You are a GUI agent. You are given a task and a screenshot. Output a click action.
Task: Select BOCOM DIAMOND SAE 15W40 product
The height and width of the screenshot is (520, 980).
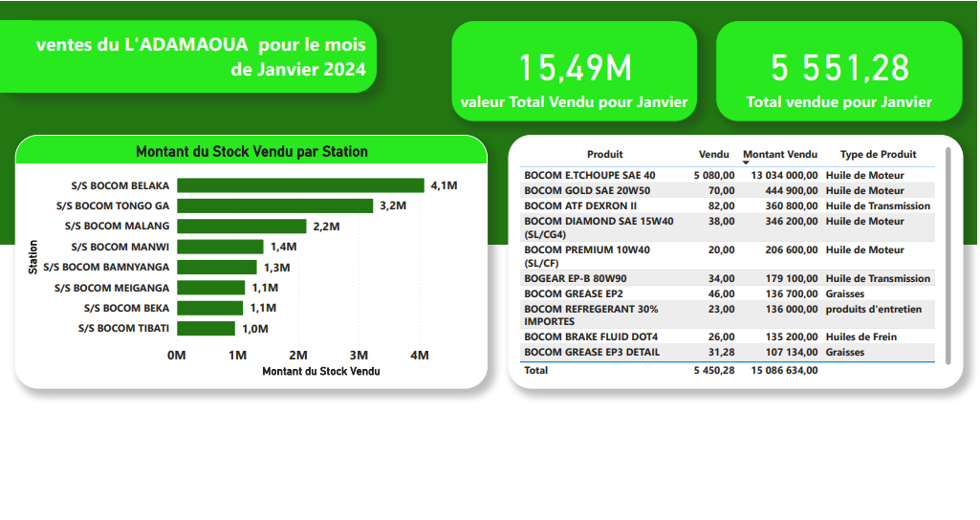point(599,227)
